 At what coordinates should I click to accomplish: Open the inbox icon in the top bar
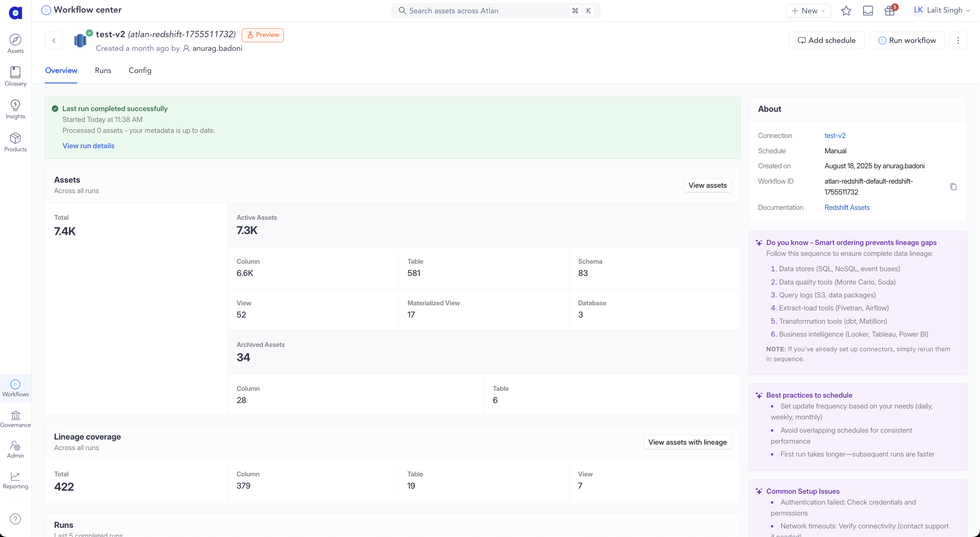868,11
